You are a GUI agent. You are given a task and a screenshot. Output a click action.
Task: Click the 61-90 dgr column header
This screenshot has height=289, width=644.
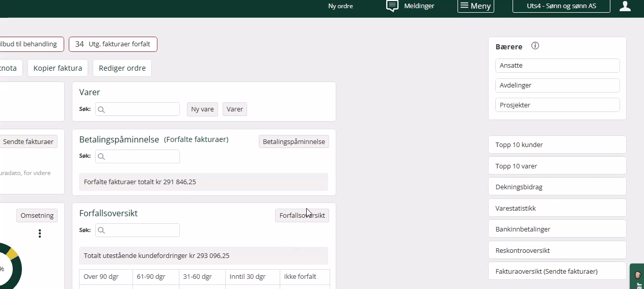point(156,277)
